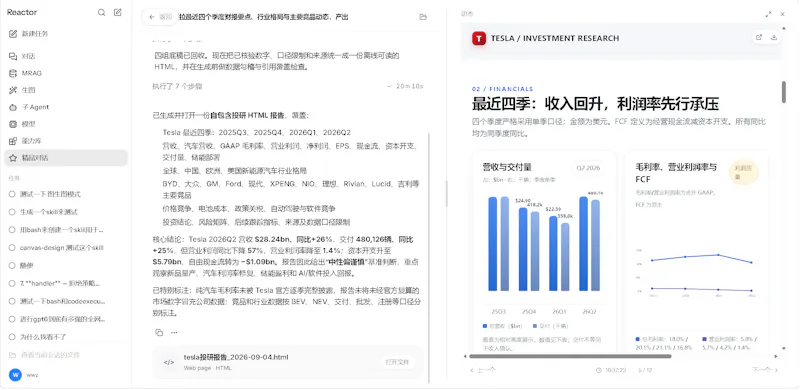
Task: View current conversation files link
Action: 50,355
